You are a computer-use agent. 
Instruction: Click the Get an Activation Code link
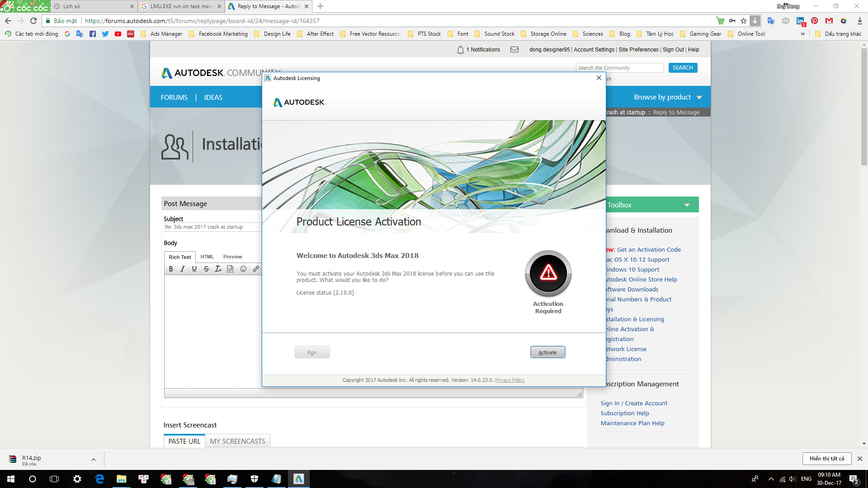click(x=648, y=249)
